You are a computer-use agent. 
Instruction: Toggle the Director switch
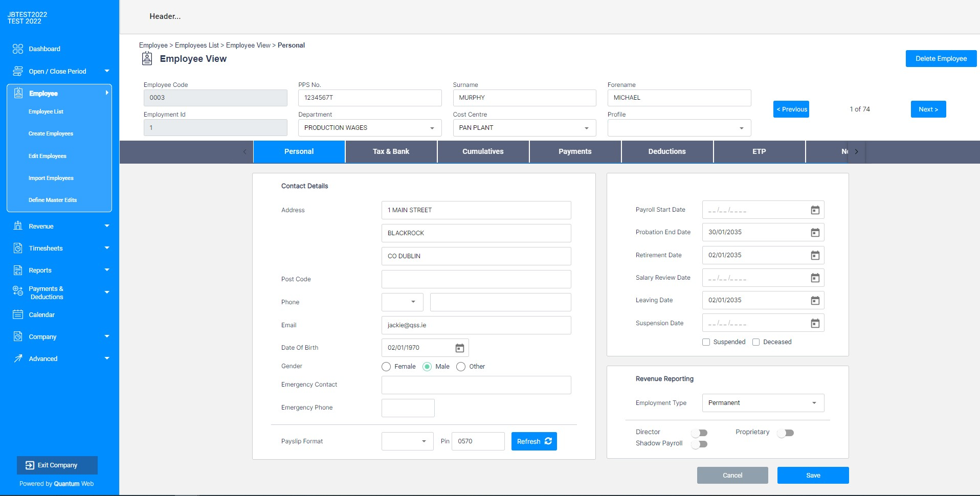click(699, 433)
